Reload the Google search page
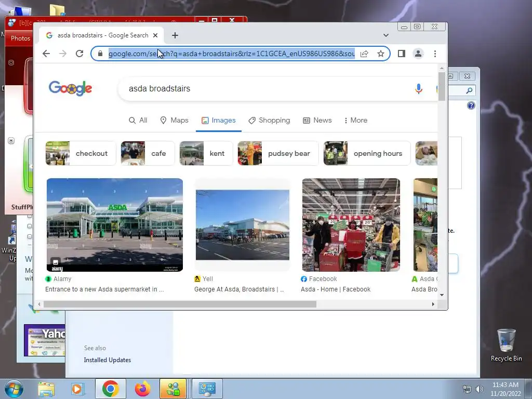The width and height of the screenshot is (532, 399). click(x=79, y=54)
